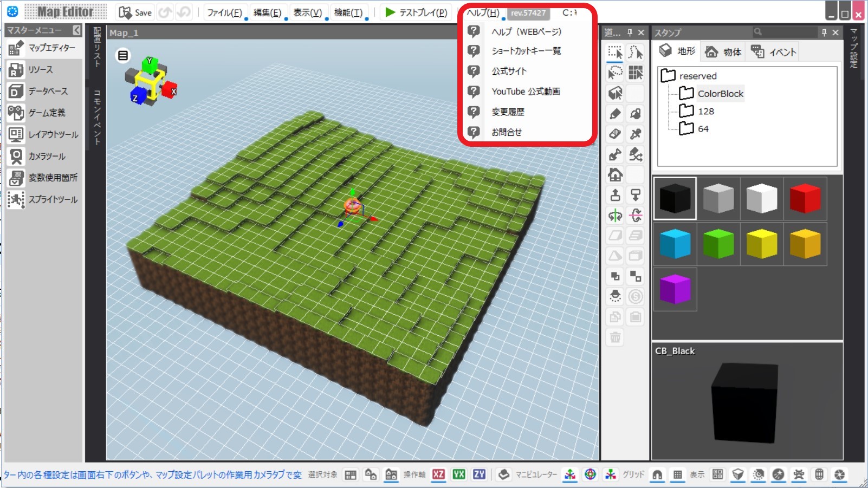Select the rectangle selection tool
Viewport: 868px width, 488px height.
click(615, 53)
